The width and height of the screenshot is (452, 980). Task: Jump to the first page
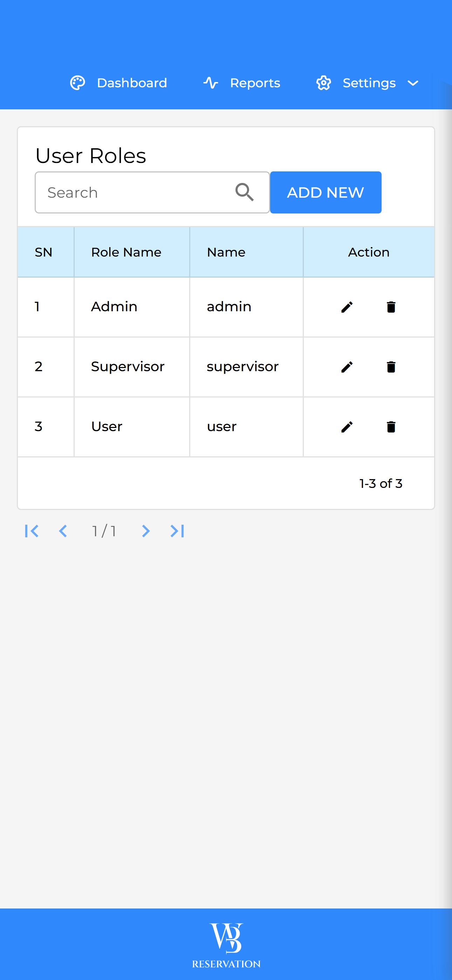point(32,531)
